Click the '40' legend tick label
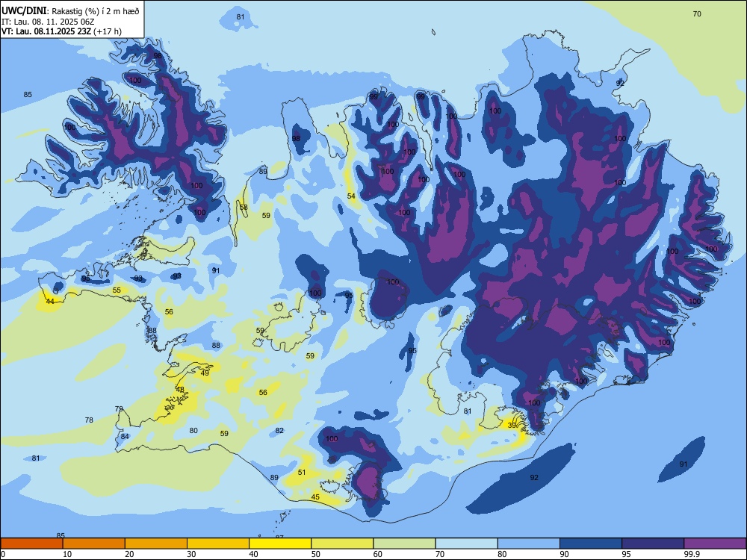 click(253, 554)
